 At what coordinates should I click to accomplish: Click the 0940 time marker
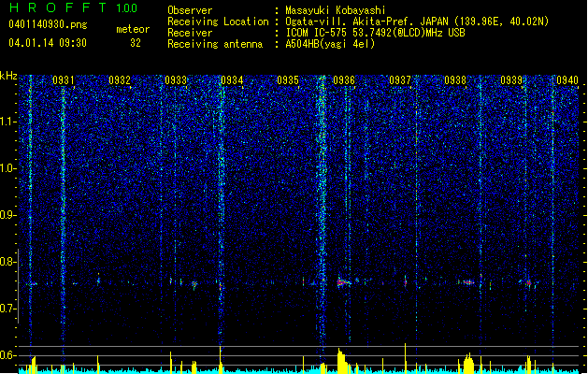coord(567,80)
